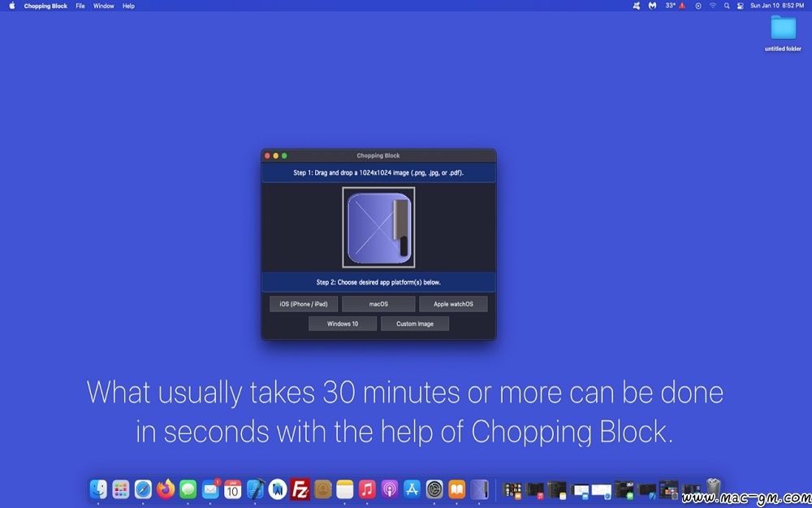Screen dimensions: 812x508
Task: Click the Step 2 choose platform instruction
Action: 378,283
